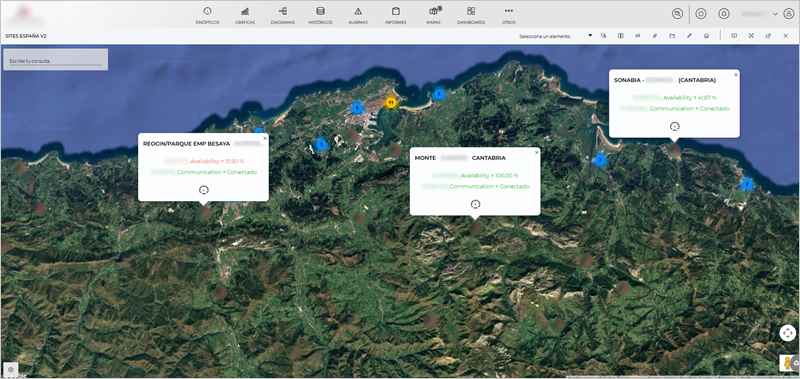Image resolution: width=800 pixels, height=379 pixels.
Task: Click the yellow cluster marker labeled 11
Action: click(x=391, y=103)
